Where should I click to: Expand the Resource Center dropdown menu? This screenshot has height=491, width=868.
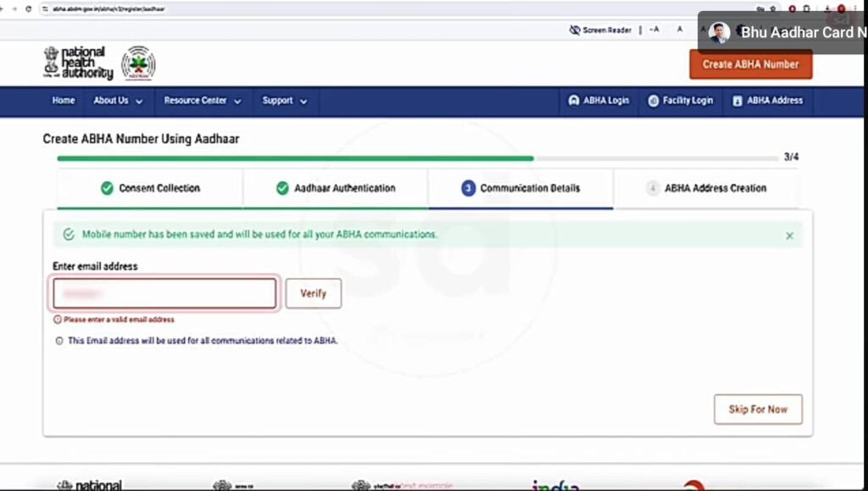click(x=202, y=101)
